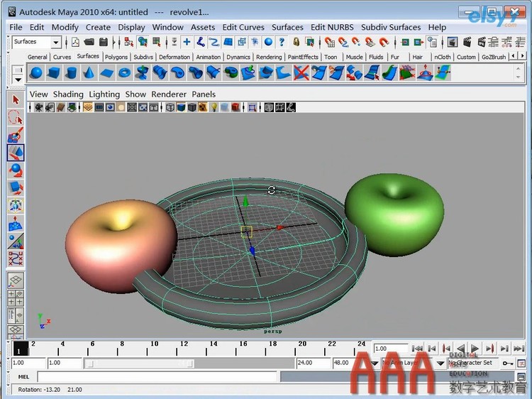Open the Edit Curves menu
This screenshot has width=532, height=399.
(x=243, y=27)
